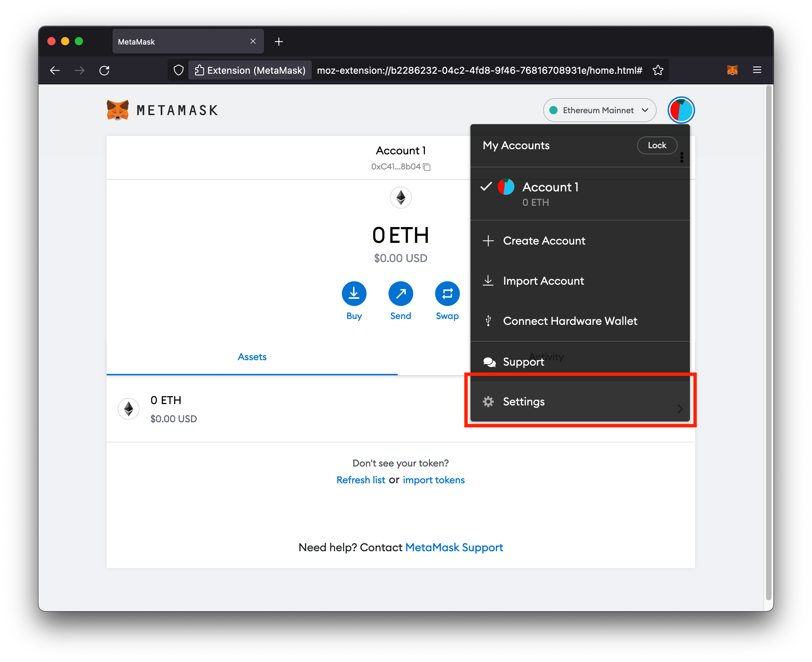Click the Import Account download icon

pos(488,280)
